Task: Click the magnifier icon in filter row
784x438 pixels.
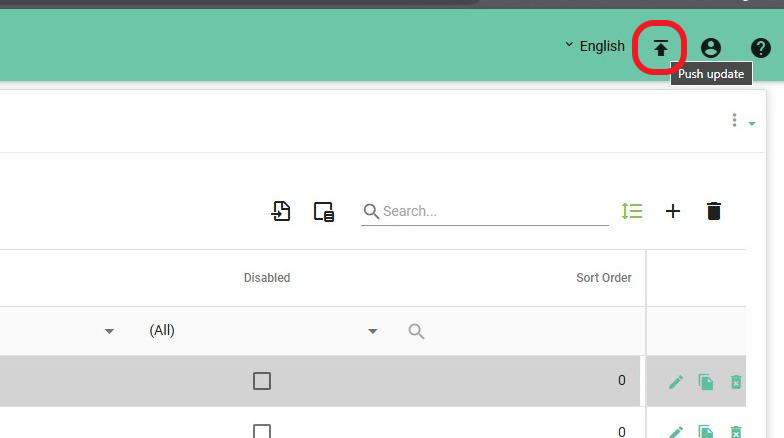Action: [x=417, y=331]
